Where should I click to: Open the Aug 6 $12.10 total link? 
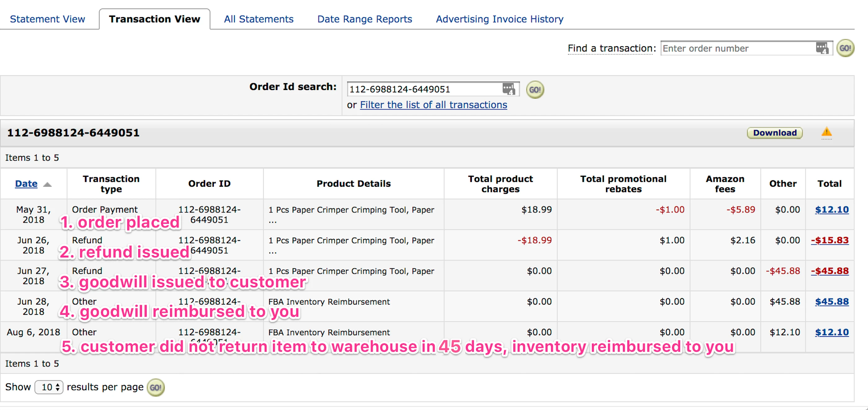pyautogui.click(x=832, y=332)
